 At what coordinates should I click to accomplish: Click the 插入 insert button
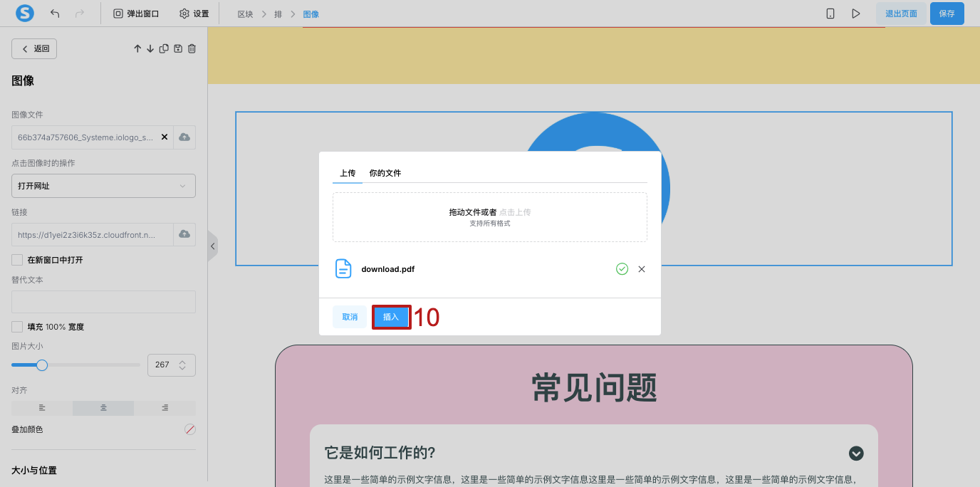click(391, 317)
